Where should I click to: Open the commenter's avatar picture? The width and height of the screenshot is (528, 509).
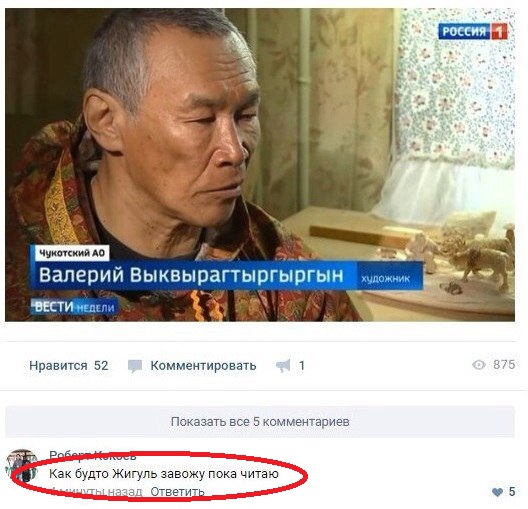[x=22, y=466]
